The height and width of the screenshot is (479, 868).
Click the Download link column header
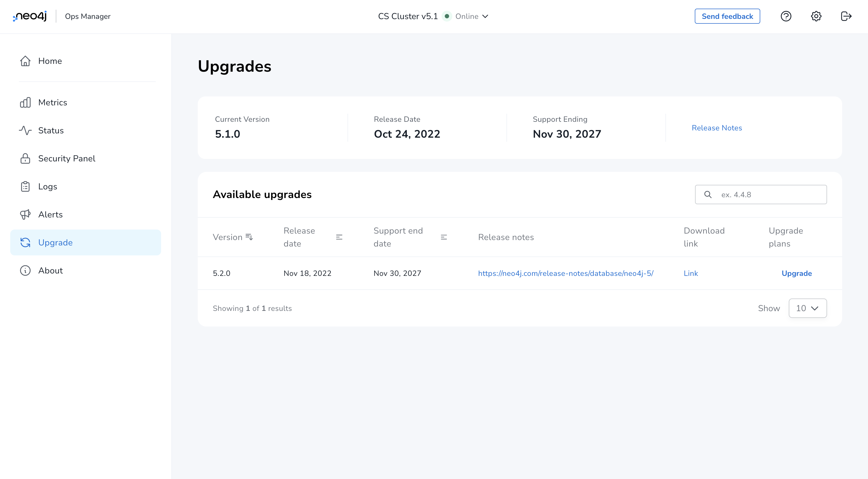(704, 237)
